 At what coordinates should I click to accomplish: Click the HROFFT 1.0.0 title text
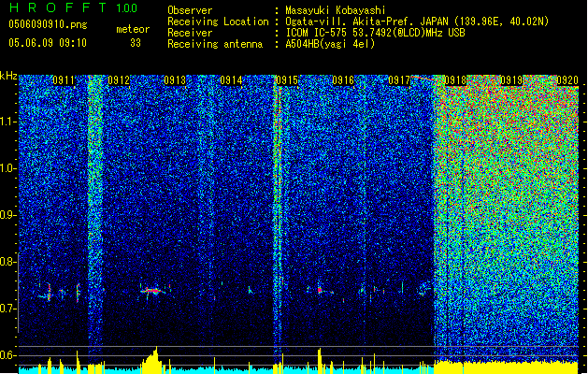tap(73, 7)
